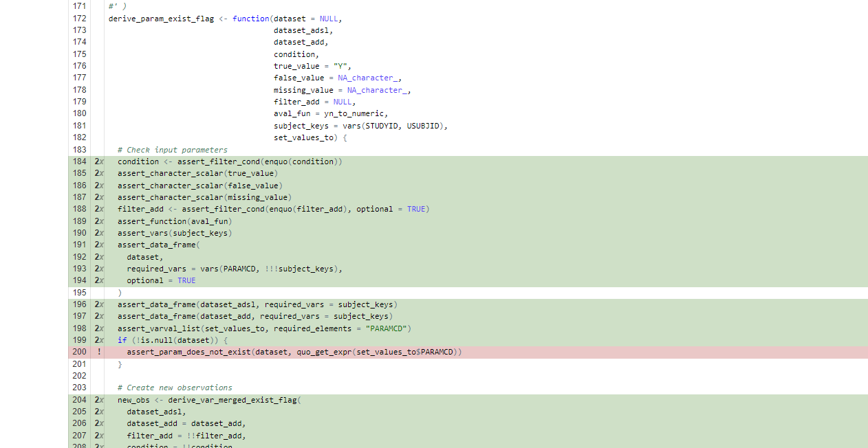Click the '# Check input parameters' comment
The height and width of the screenshot is (448, 868).
[x=173, y=150]
